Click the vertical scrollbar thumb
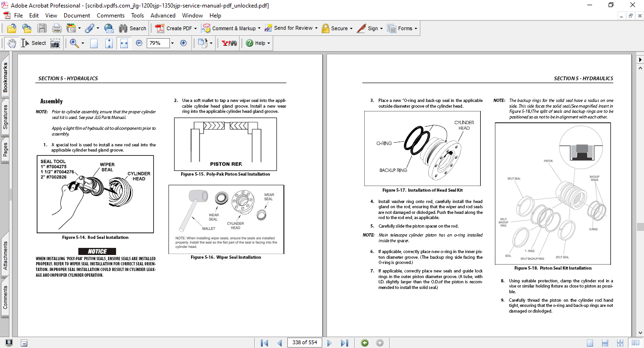Viewport: 644px width, 348px height. [x=640, y=227]
